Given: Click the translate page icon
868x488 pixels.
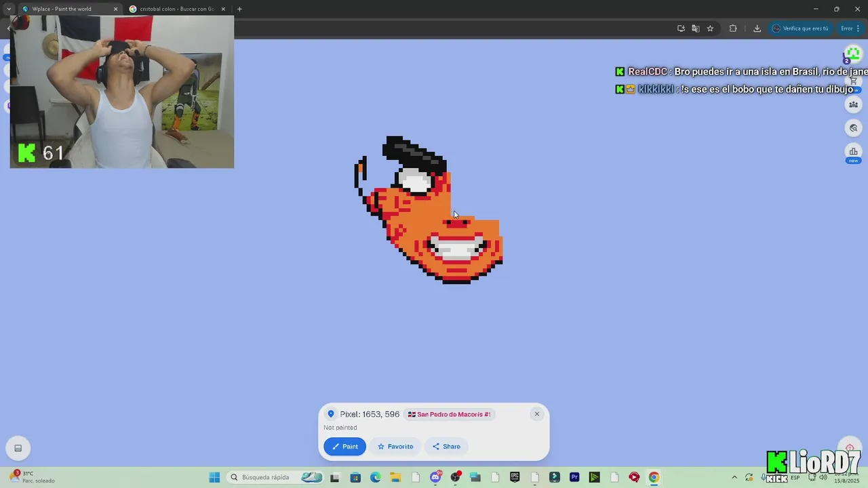Looking at the screenshot, I should [696, 28].
